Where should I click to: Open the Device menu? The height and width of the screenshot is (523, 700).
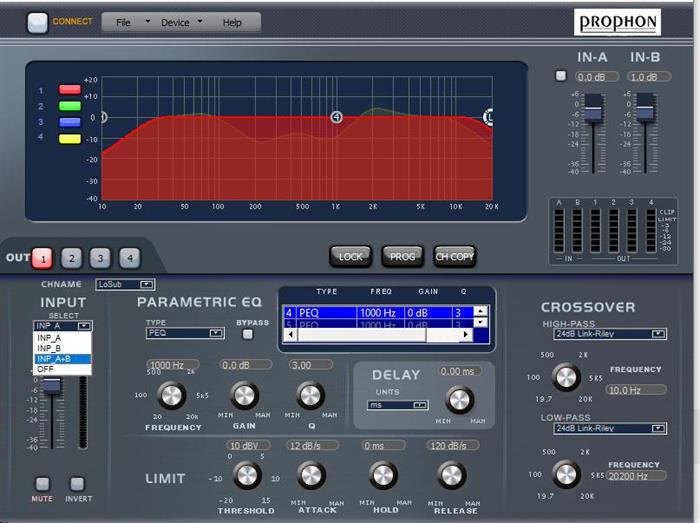(x=180, y=22)
